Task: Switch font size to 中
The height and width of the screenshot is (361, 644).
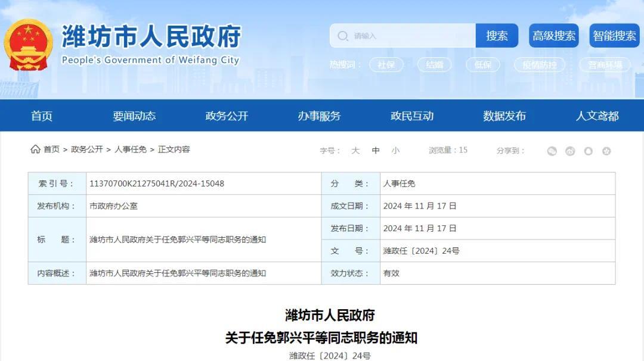Action: [x=376, y=151]
